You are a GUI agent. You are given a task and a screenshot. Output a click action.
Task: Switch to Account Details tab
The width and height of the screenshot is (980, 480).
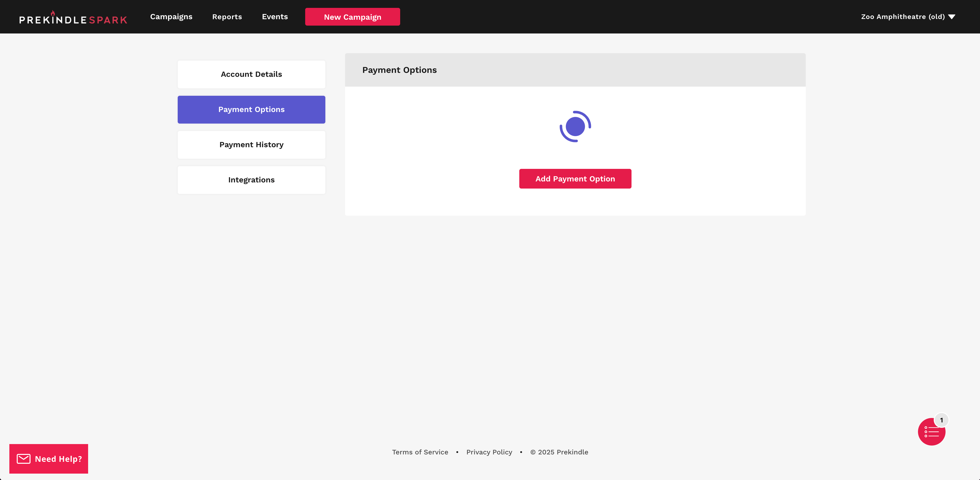pyautogui.click(x=251, y=74)
